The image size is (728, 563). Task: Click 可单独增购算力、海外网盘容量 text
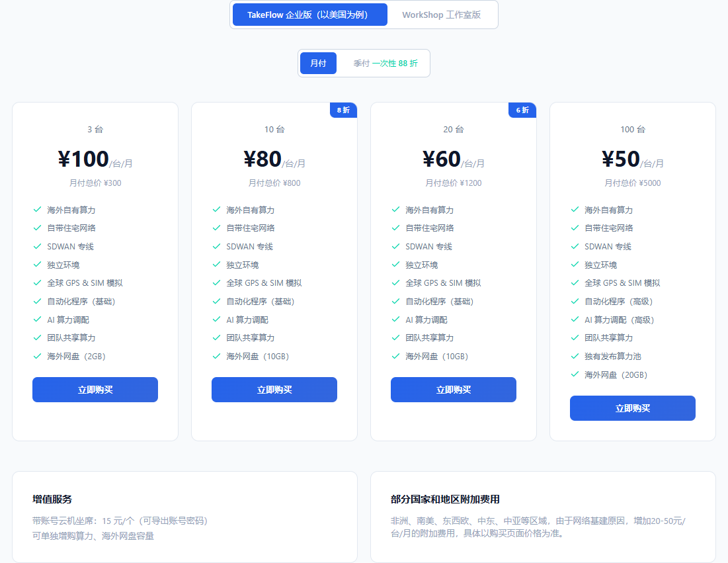pos(93,536)
